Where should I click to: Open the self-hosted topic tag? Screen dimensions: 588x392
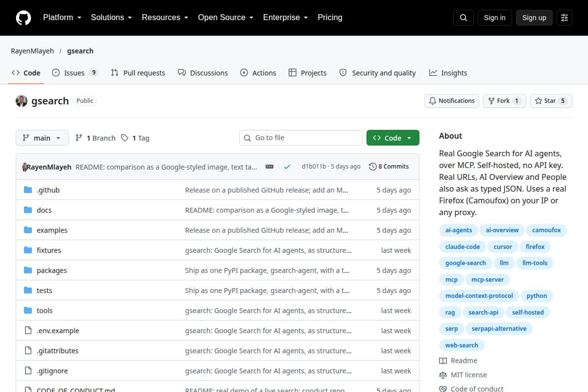(528, 312)
